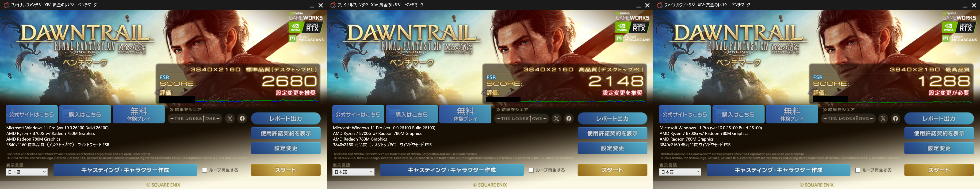This screenshot has width=980, height=189.
Task: Click レポート出力 in 2680 score window
Action: coord(286,118)
